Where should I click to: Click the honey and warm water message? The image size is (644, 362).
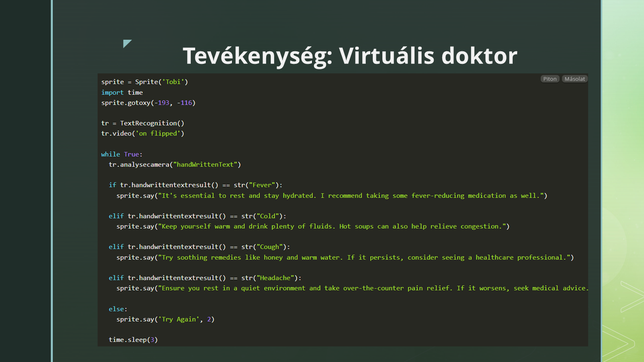point(366,257)
